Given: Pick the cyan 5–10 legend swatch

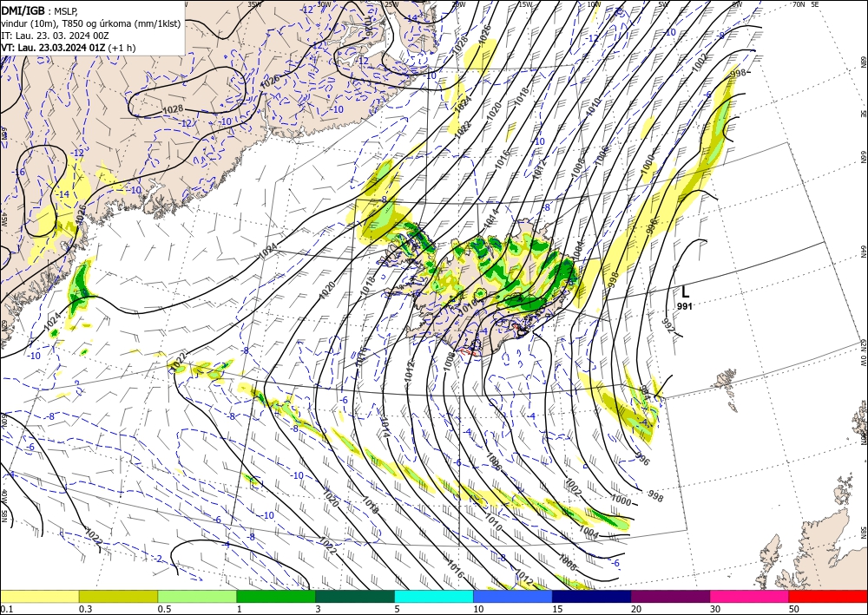Looking at the screenshot, I should coord(434,596).
